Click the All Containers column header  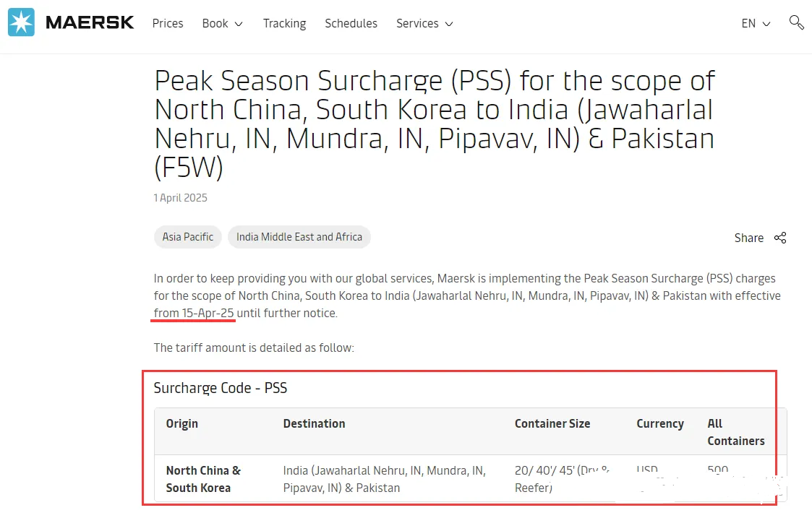tap(735, 432)
